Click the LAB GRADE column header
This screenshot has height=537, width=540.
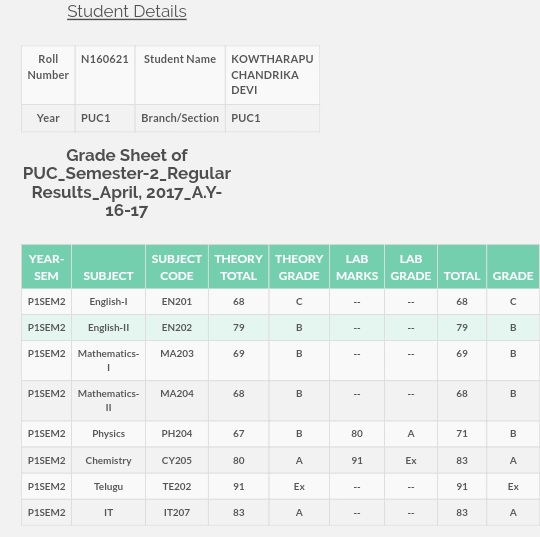[x=411, y=267]
